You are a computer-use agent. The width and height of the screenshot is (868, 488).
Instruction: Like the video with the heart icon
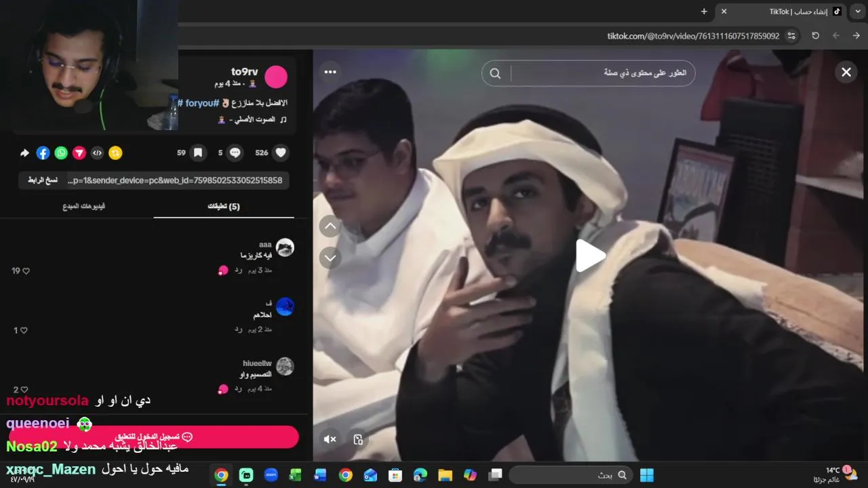coord(281,152)
